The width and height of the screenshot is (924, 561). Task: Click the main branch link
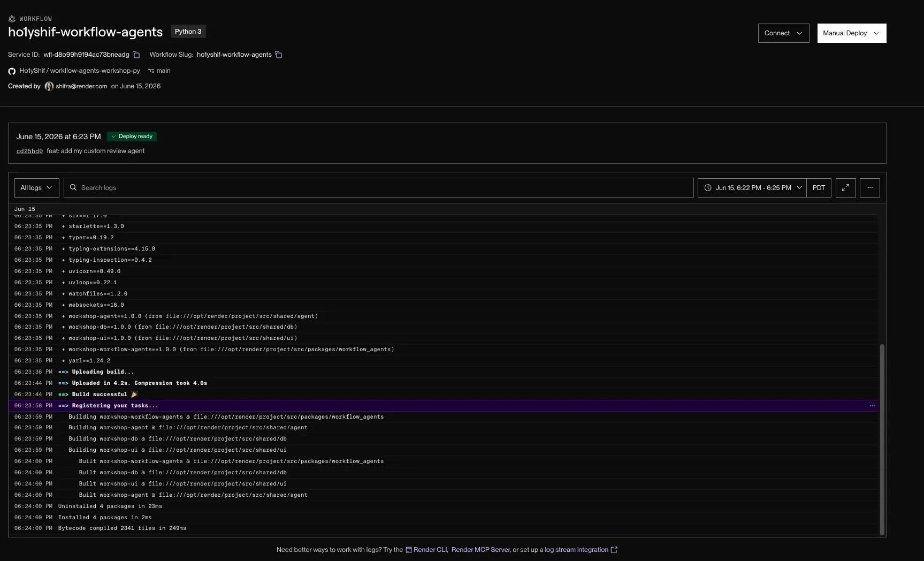(163, 71)
